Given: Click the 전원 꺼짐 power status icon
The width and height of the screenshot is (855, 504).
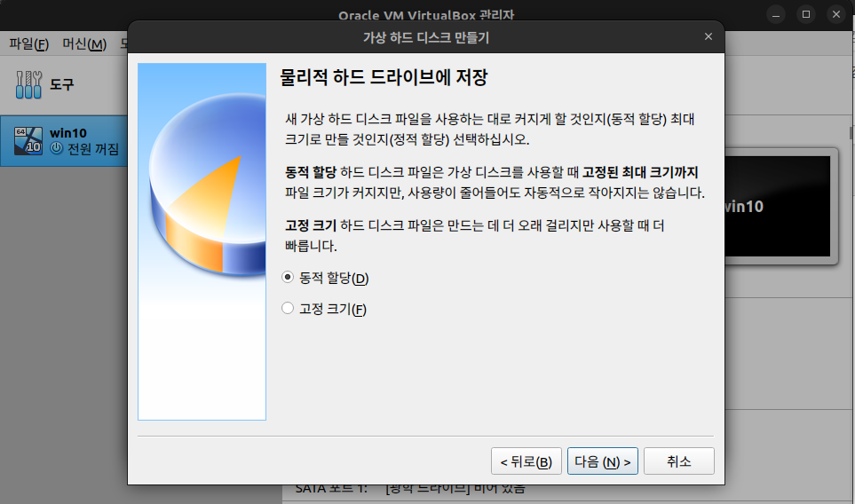Looking at the screenshot, I should click(57, 147).
